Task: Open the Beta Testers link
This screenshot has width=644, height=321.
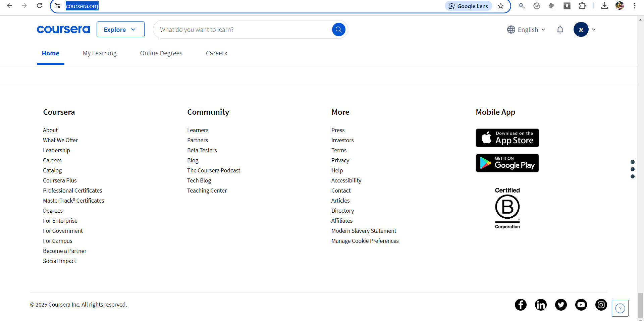Action: point(202,150)
